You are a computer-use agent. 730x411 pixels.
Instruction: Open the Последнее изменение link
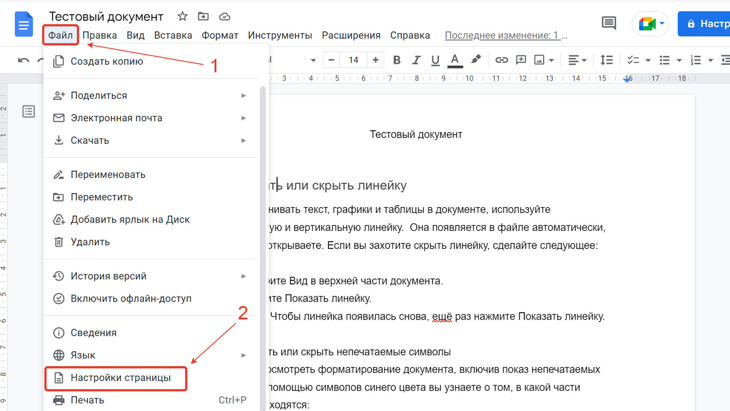505,35
